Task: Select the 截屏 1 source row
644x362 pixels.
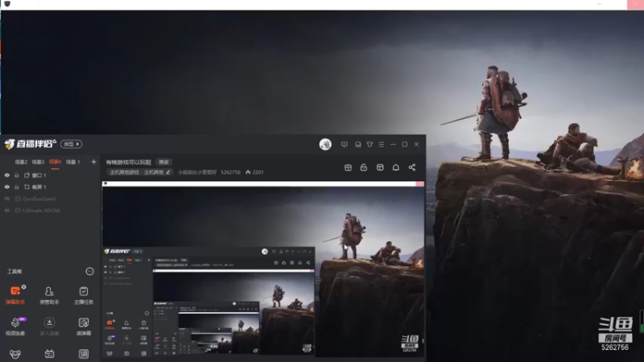Action: coord(50,187)
